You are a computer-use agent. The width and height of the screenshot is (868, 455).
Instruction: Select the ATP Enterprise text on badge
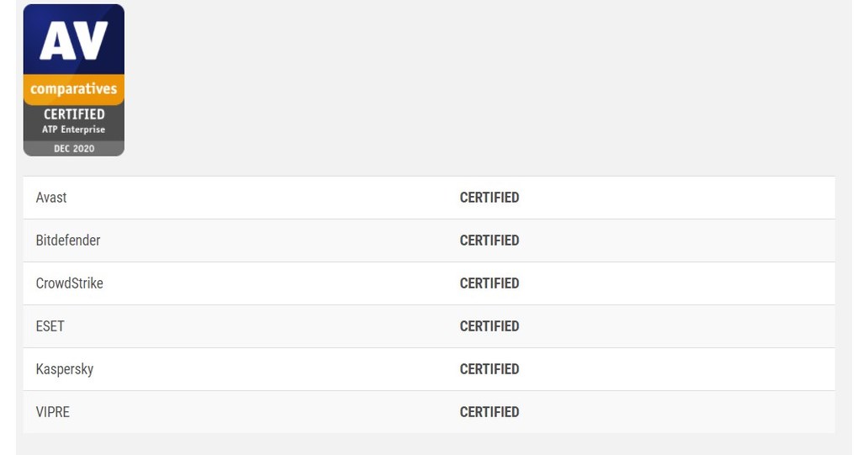click(x=74, y=129)
